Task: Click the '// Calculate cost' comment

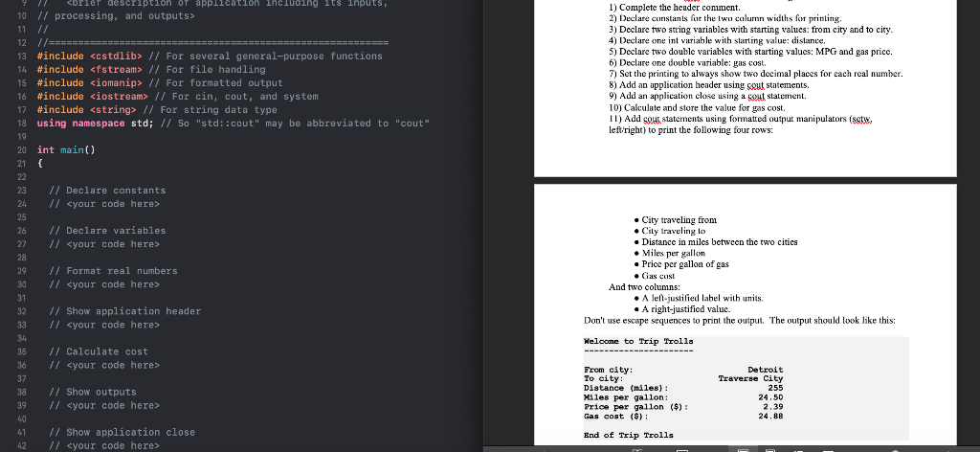Action: [x=99, y=352]
